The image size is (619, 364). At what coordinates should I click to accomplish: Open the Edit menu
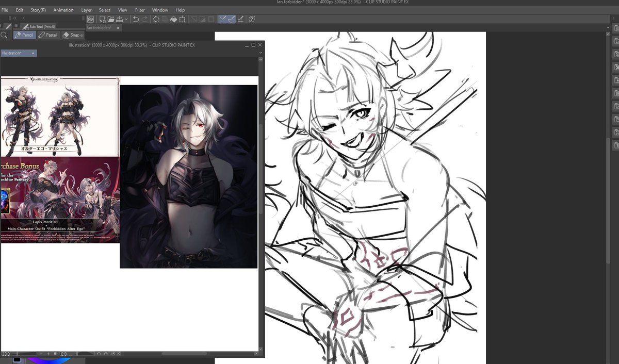coord(20,10)
